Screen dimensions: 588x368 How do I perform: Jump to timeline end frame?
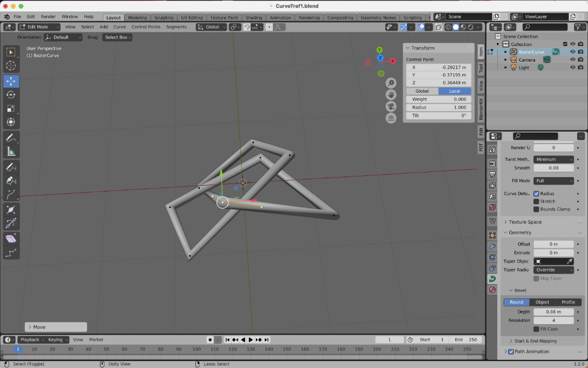265,340
